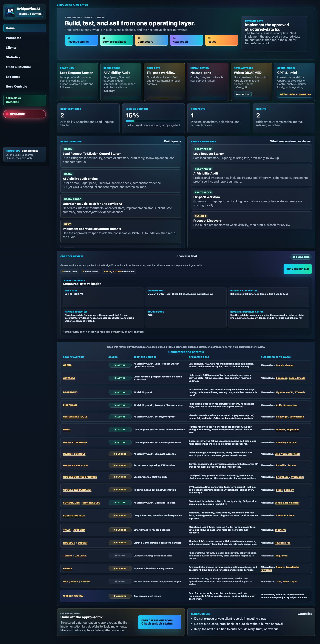Open the OPENAI tool link

pos(68,365)
